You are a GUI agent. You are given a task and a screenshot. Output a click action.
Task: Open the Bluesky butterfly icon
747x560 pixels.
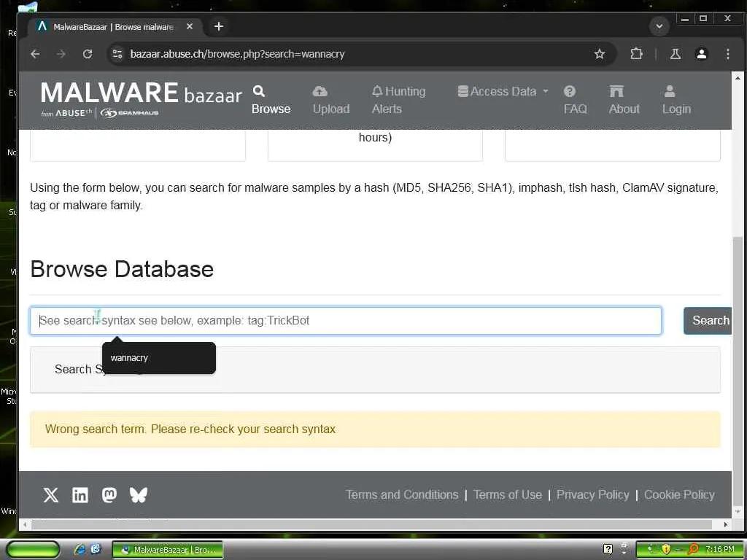coord(138,495)
